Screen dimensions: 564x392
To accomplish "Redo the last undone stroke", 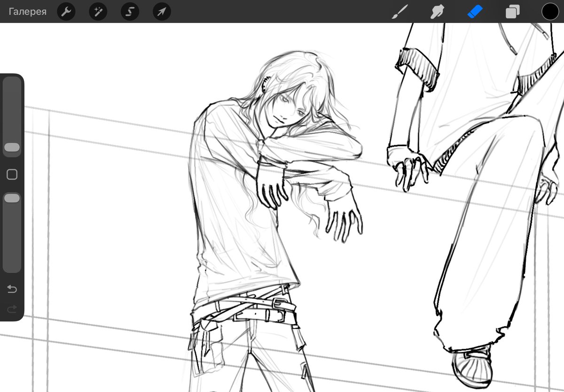I will pos(12,309).
